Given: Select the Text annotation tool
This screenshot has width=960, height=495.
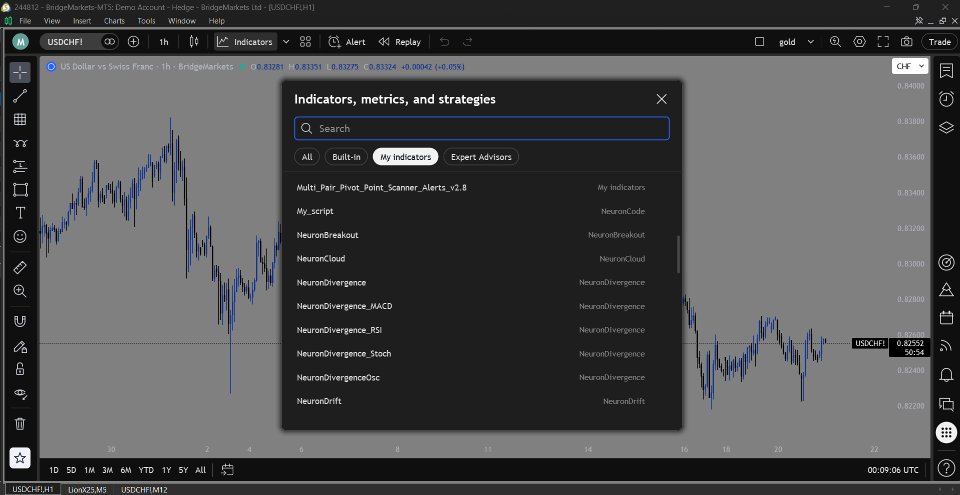Looking at the screenshot, I should 20,213.
